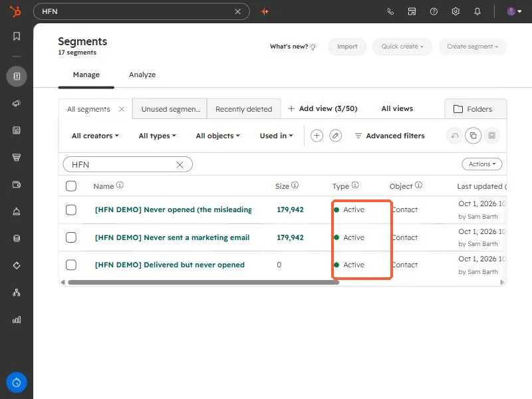Viewport: 532px width, 399px height.
Task: Open the calling phone icon
Action: coord(390,11)
